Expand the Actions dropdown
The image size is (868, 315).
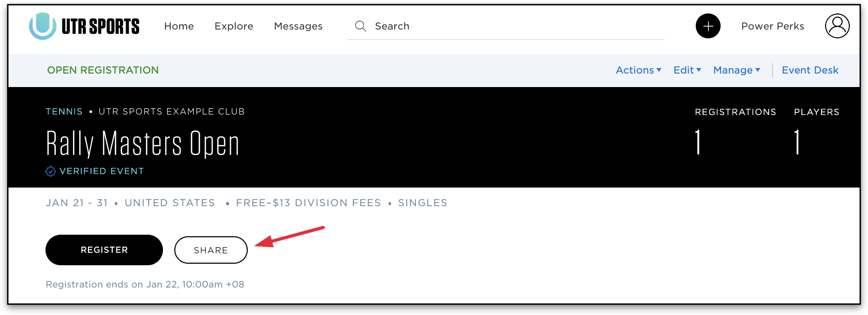click(x=638, y=70)
